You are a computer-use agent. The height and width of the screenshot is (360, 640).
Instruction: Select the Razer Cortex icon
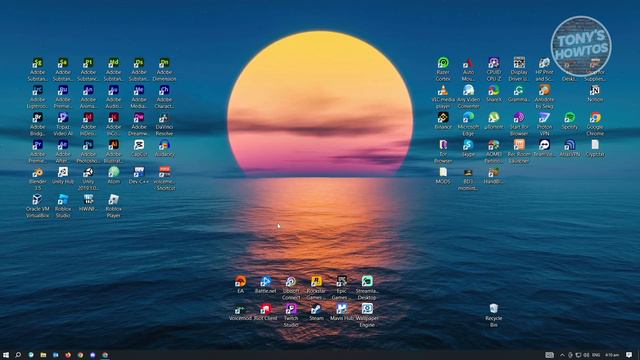point(443,63)
